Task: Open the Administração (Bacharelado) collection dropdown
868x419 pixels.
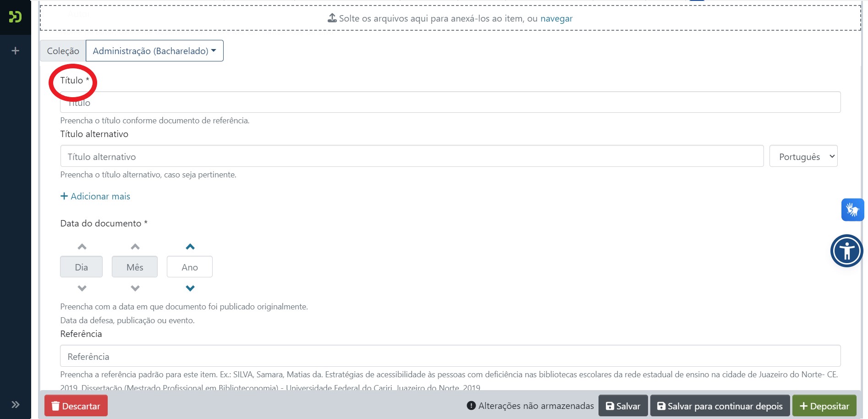Action: [x=154, y=51]
